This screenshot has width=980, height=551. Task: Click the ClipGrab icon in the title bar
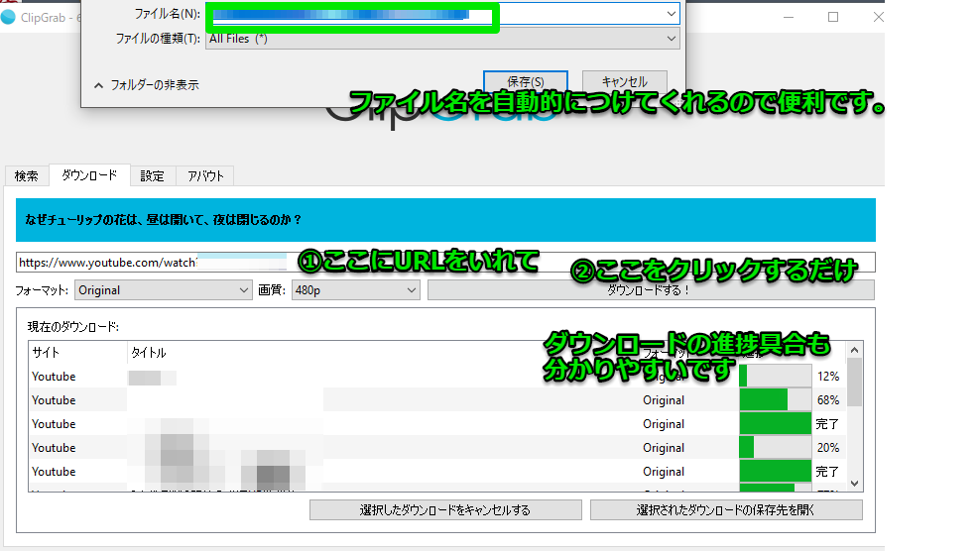point(9,17)
